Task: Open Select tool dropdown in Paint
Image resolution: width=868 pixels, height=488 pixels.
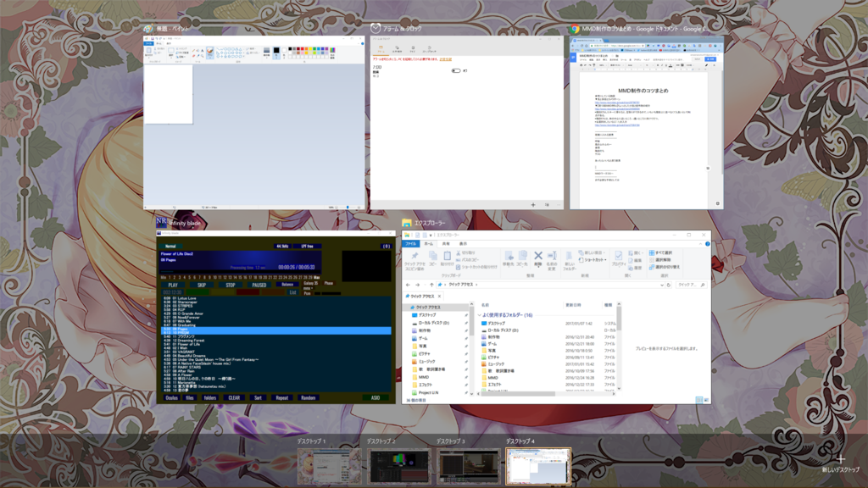Action: (x=171, y=53)
